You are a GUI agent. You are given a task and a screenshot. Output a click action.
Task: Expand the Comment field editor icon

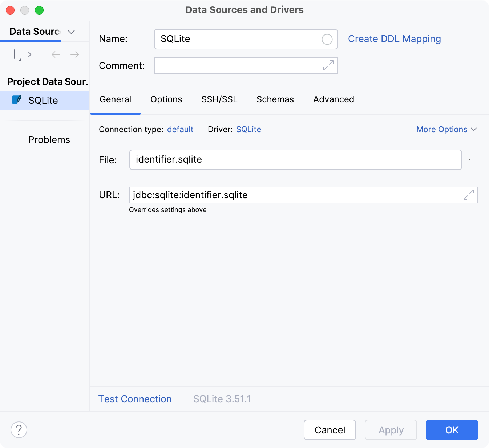(x=328, y=65)
